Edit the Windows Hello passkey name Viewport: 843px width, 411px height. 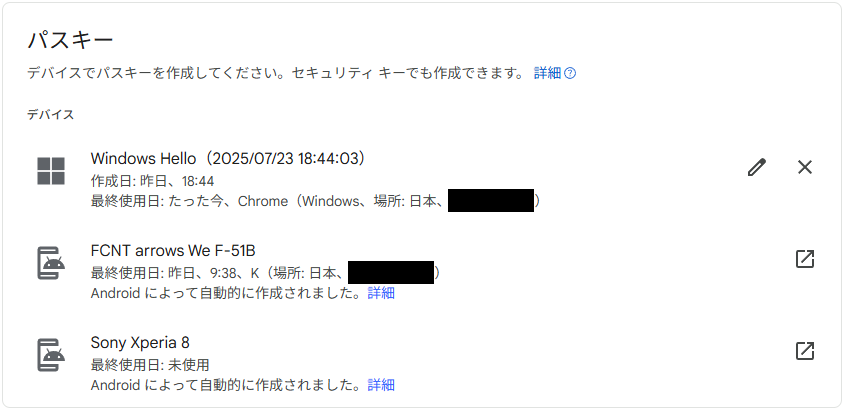click(756, 168)
